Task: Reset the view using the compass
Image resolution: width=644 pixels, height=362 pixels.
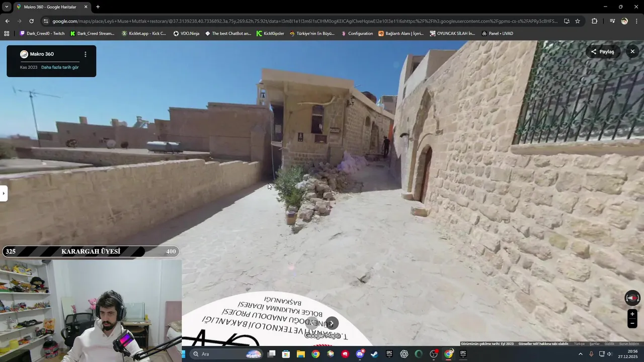Action: click(632, 298)
